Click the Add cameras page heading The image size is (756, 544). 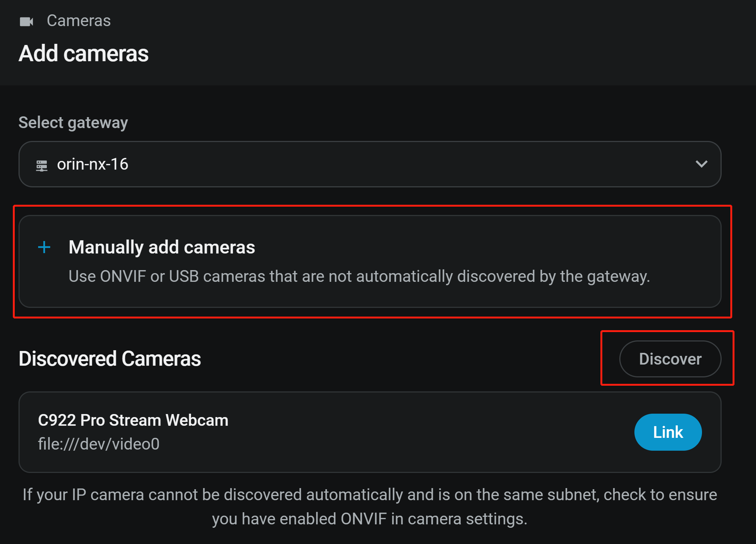pos(83,54)
